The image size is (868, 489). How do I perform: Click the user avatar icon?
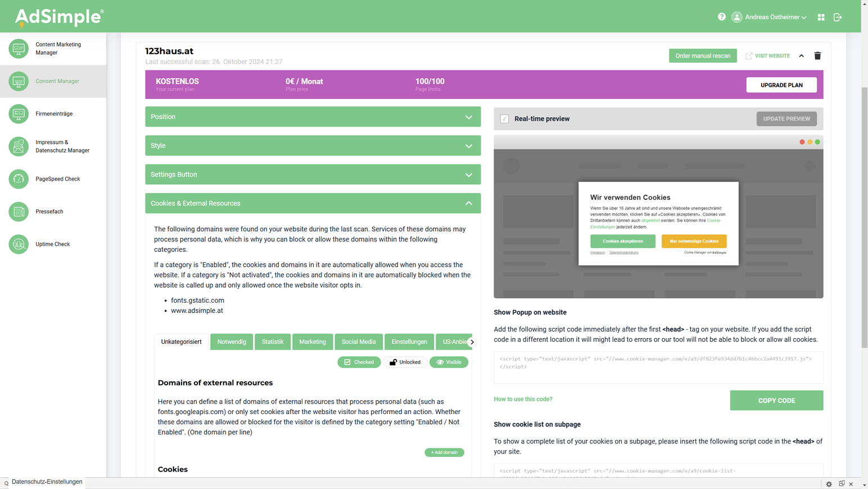(737, 17)
